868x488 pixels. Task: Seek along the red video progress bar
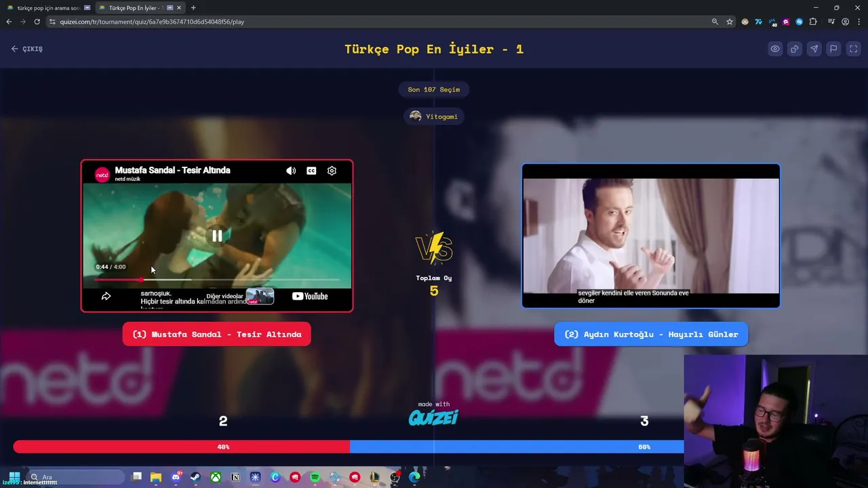pos(217,279)
